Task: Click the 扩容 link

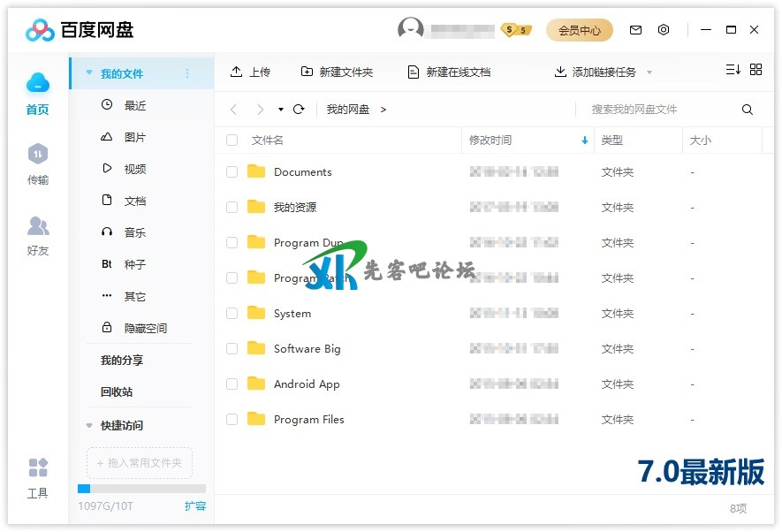Action: (x=194, y=506)
